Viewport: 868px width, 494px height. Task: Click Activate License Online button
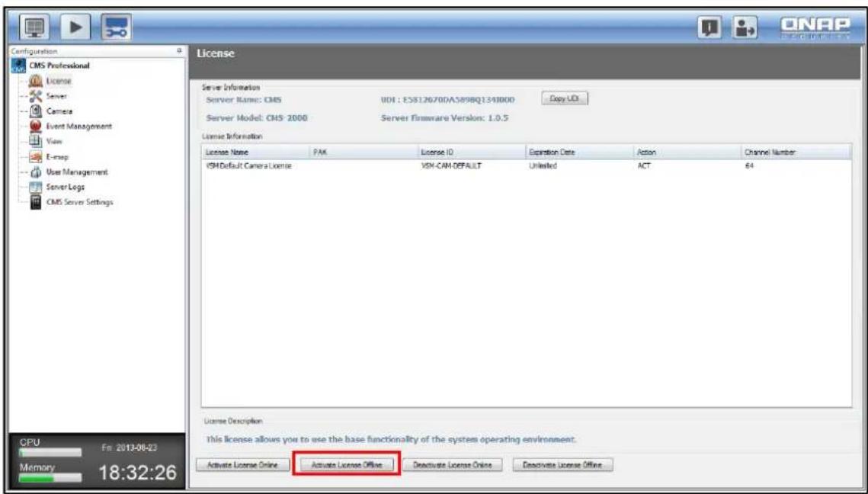tap(242, 464)
